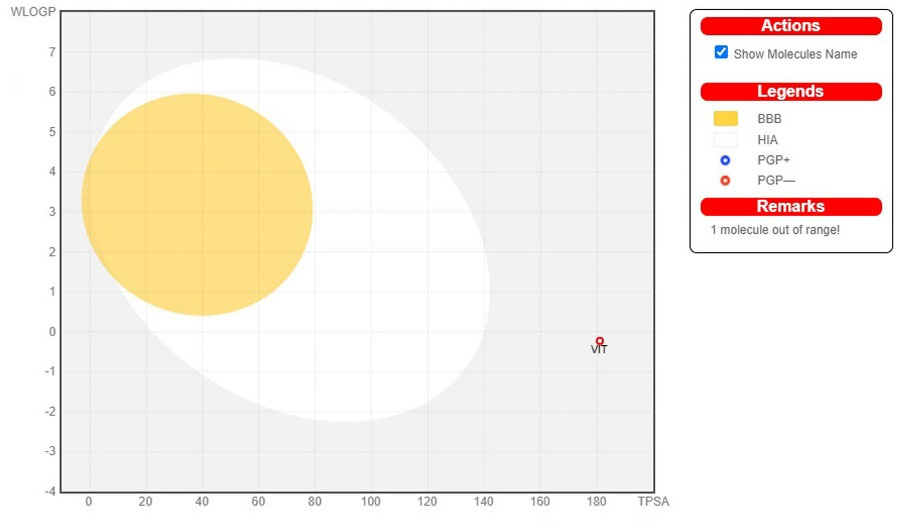Click the HIA legend text label
906x531 pixels.
click(x=767, y=140)
